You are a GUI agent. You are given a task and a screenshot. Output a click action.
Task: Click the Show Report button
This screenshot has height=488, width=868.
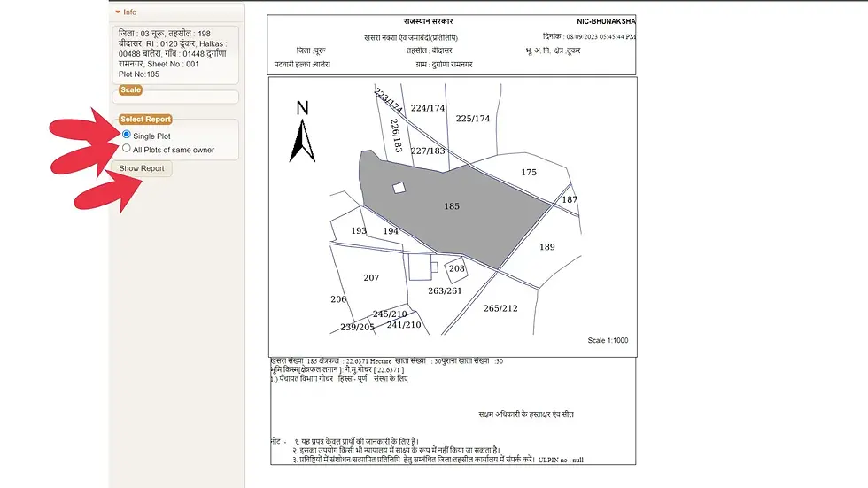tap(142, 168)
